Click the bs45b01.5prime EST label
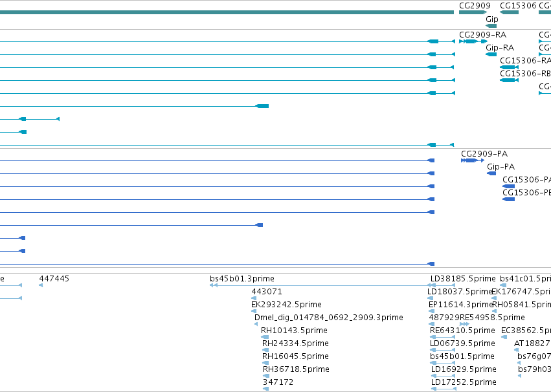 click(462, 356)
